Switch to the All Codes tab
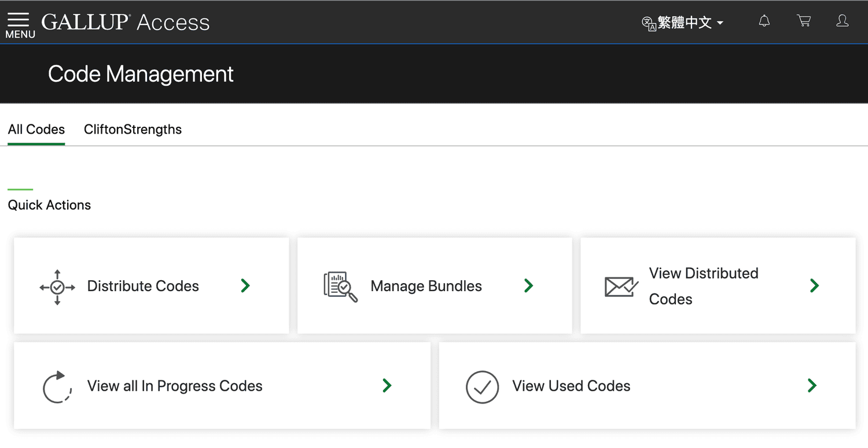 (36, 130)
